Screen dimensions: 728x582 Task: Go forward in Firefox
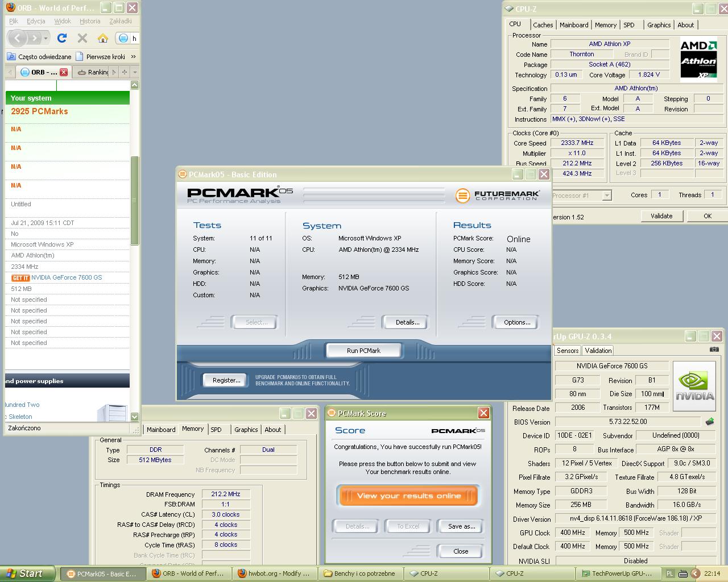pos(35,38)
